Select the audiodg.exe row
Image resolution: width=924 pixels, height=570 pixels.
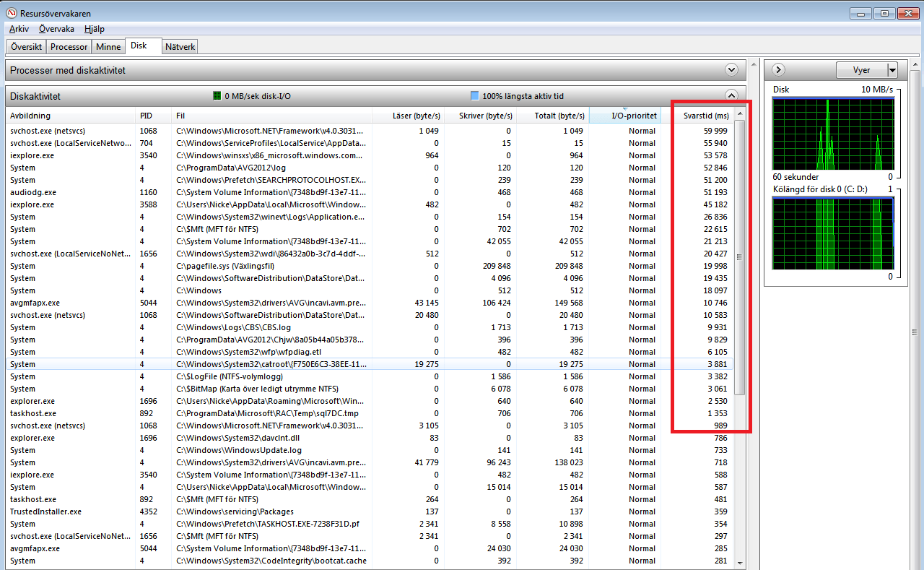click(x=370, y=192)
